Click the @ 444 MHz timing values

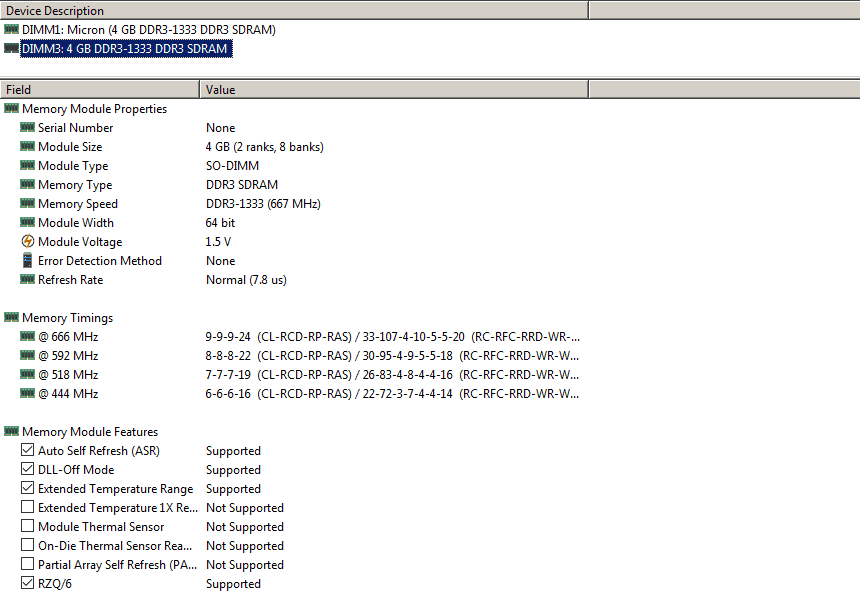[392, 394]
